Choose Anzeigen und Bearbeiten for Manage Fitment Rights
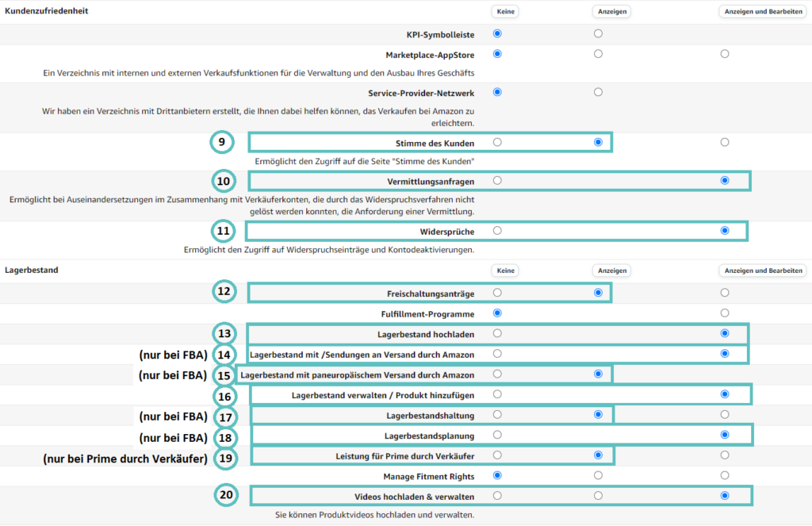 725,475
